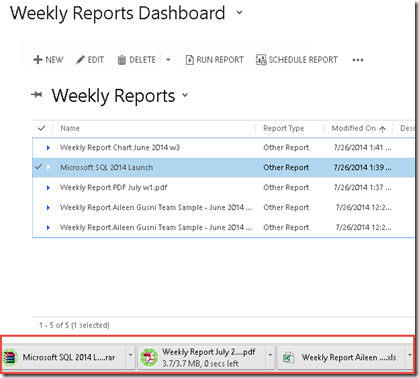Image resolution: width=419 pixels, height=378 pixels.
Task: Open the dropdown arrow next to DELETE
Action: [x=168, y=60]
